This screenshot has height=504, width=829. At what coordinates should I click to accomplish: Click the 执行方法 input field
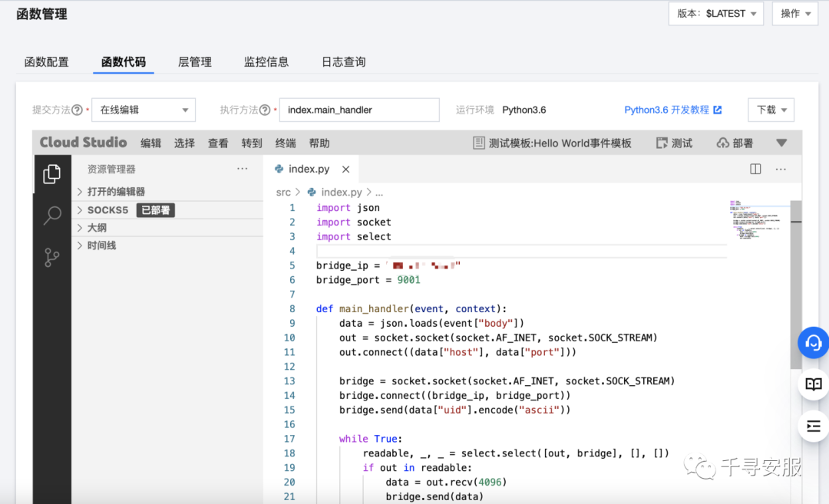click(x=359, y=110)
